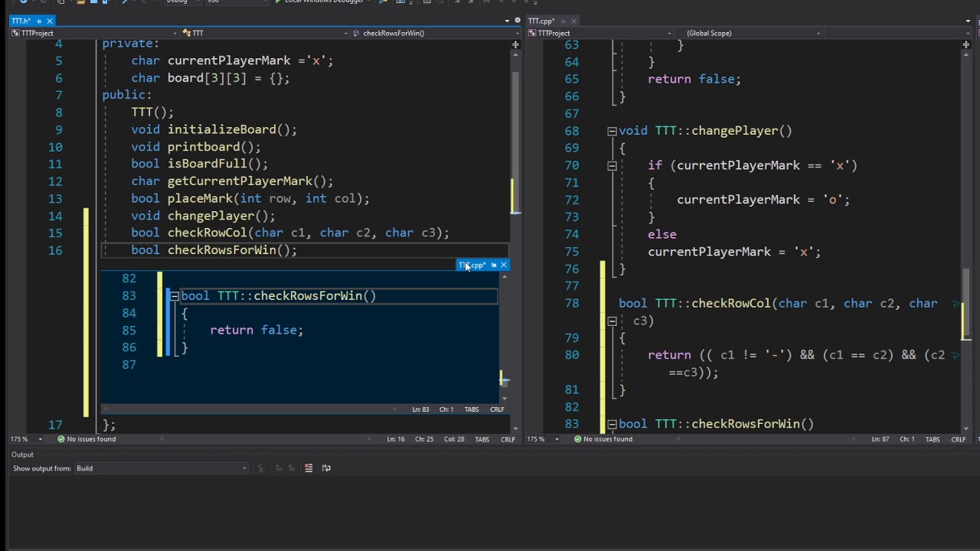Click line 80 return statement in TTT.cpp

coord(796,364)
